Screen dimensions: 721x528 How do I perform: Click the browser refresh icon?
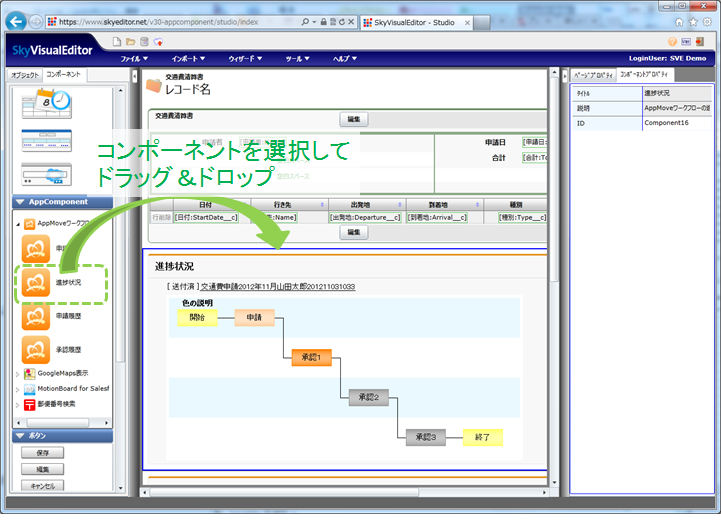click(342, 22)
